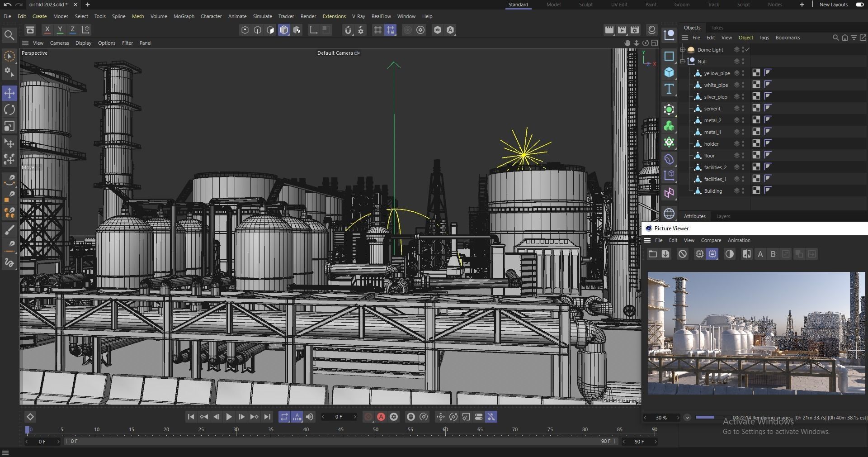The height and width of the screenshot is (457, 868).
Task: Go to start of animation button
Action: click(x=191, y=417)
